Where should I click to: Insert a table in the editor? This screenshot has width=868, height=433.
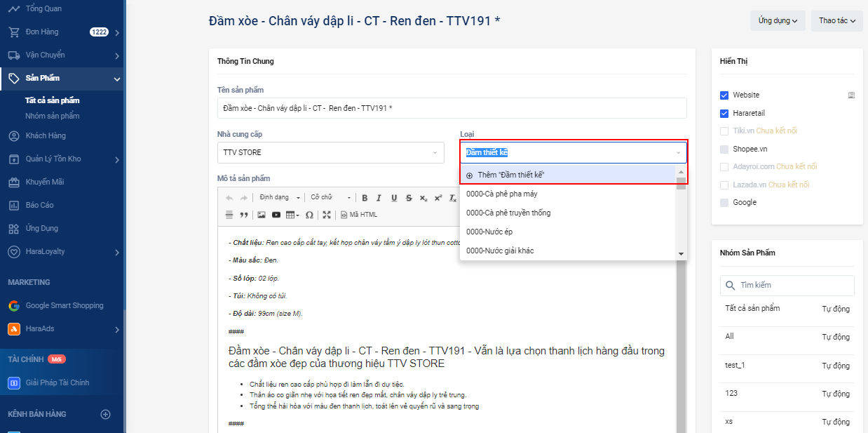click(292, 215)
